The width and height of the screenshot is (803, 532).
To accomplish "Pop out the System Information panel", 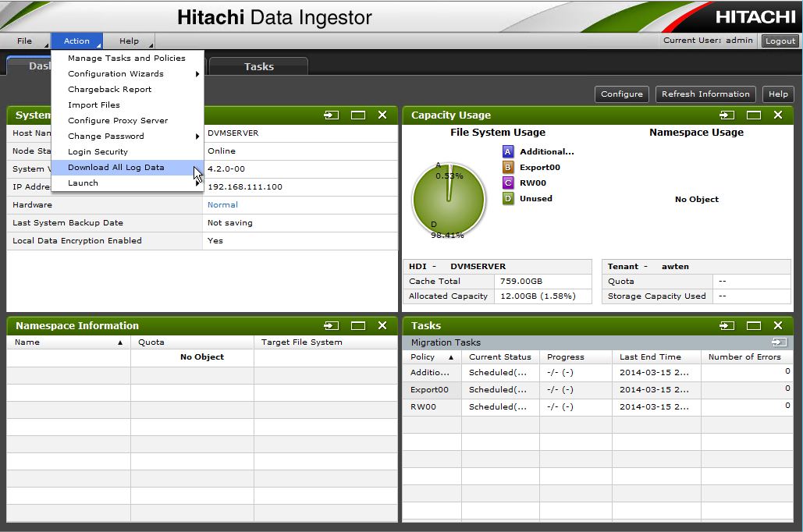I will (332, 115).
